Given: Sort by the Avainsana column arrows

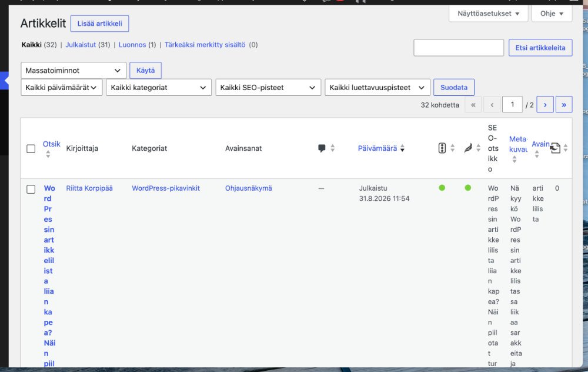Looking at the screenshot, I should pos(537,154).
